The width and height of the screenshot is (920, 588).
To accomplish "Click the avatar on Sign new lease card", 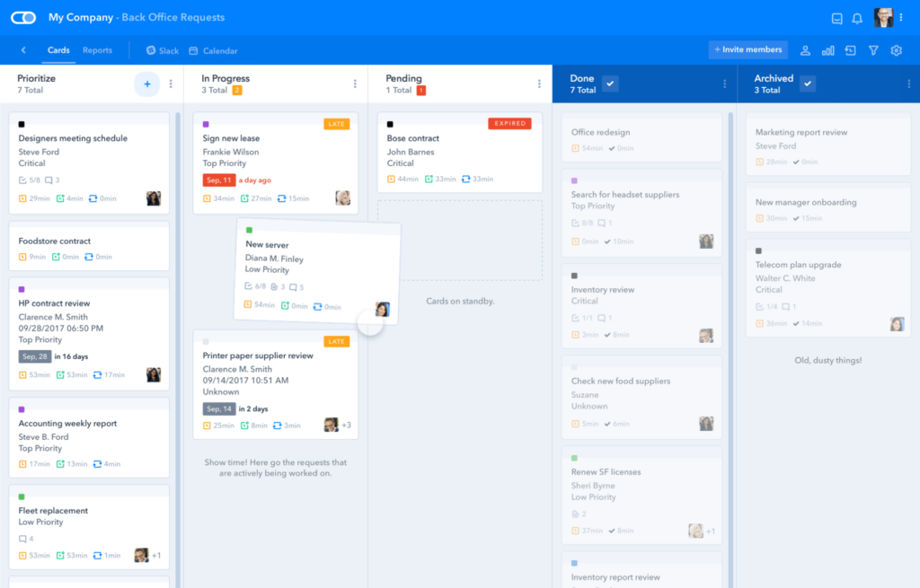I will coord(342,197).
